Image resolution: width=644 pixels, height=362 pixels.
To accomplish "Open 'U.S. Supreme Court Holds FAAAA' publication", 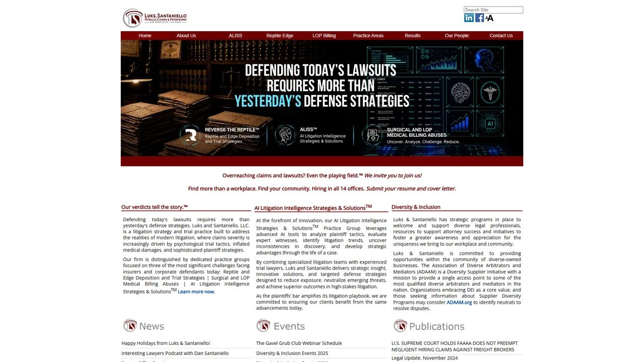I will coord(455,346).
